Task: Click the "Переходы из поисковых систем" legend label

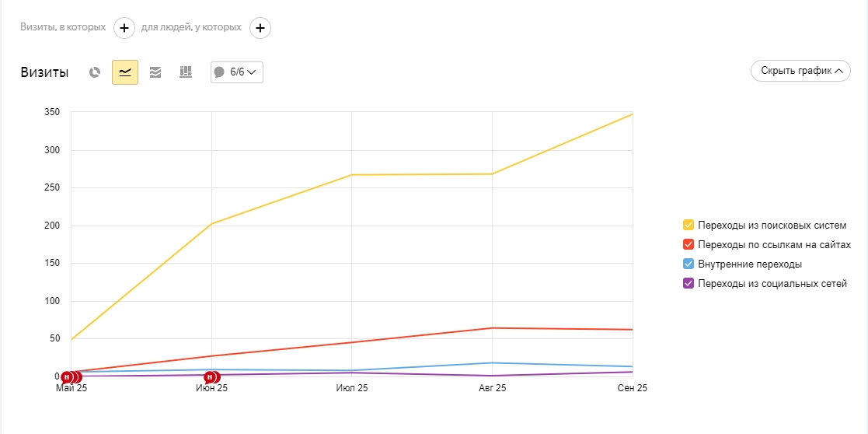Action: [771, 226]
